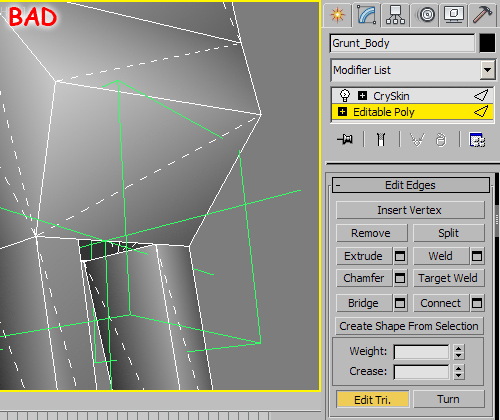Image resolution: width=500 pixels, height=420 pixels.
Task: Open Weld settings dialog box icon
Action: tap(477, 256)
